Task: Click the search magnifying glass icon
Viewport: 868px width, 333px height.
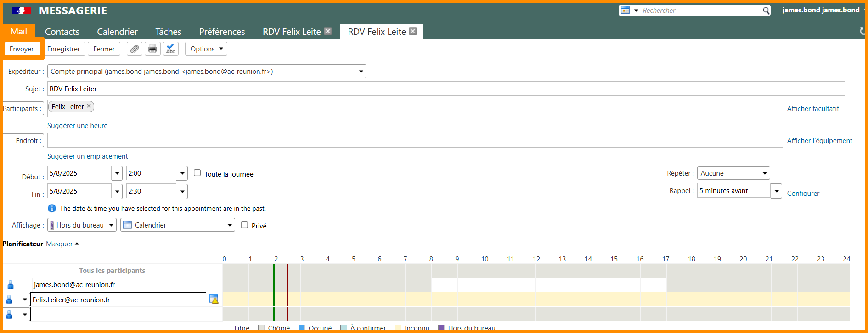Action: coord(766,11)
